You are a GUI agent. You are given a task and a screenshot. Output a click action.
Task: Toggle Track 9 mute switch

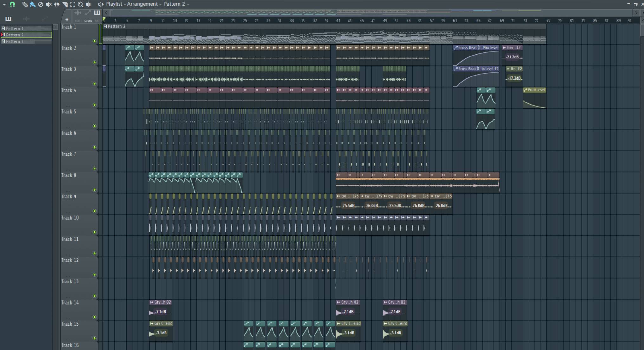point(94,211)
